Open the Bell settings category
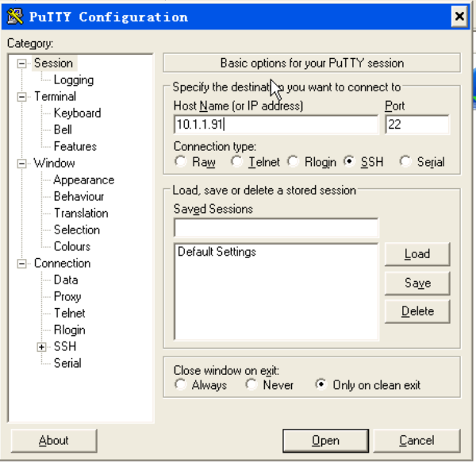This screenshot has width=476, height=463. click(63, 129)
